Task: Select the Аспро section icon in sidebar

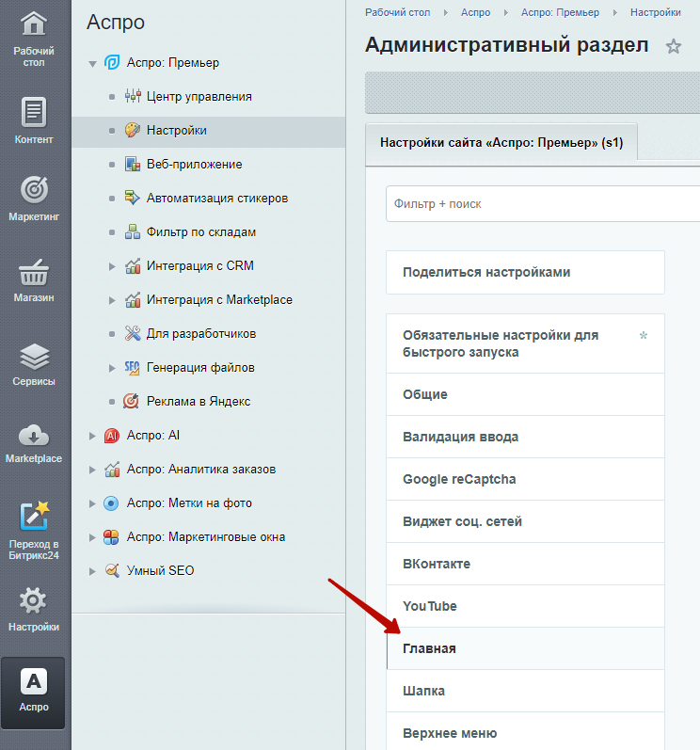Action: point(34,681)
